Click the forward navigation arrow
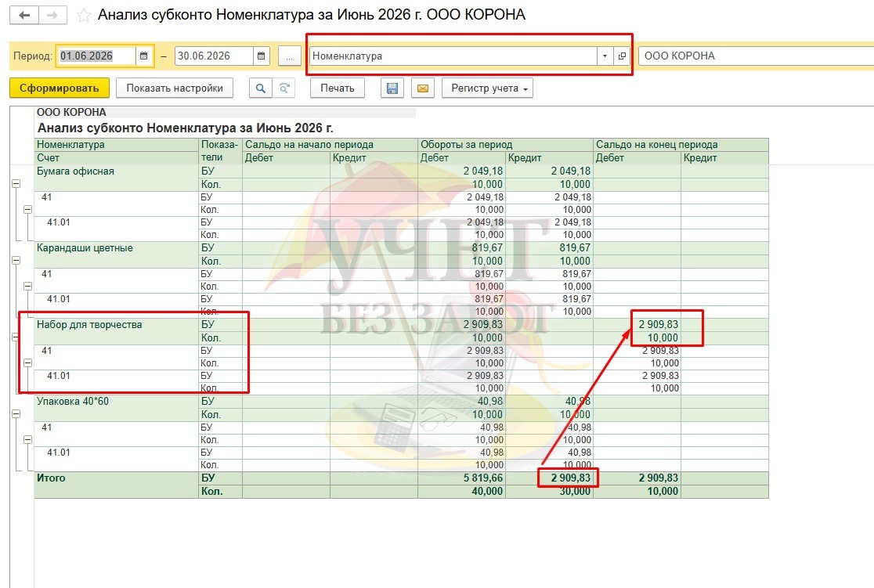The width and height of the screenshot is (874, 588). 52,15
